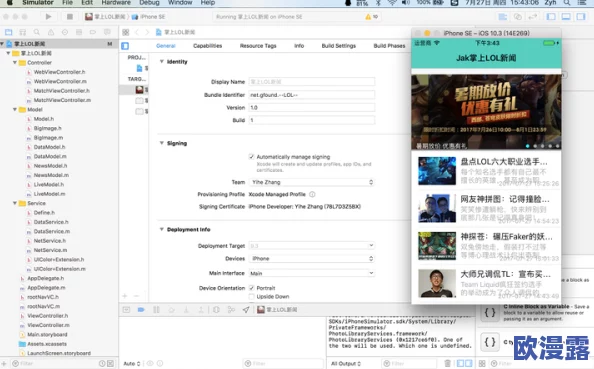Click the Build number text field
This screenshot has width=594, height=369.
(312, 120)
